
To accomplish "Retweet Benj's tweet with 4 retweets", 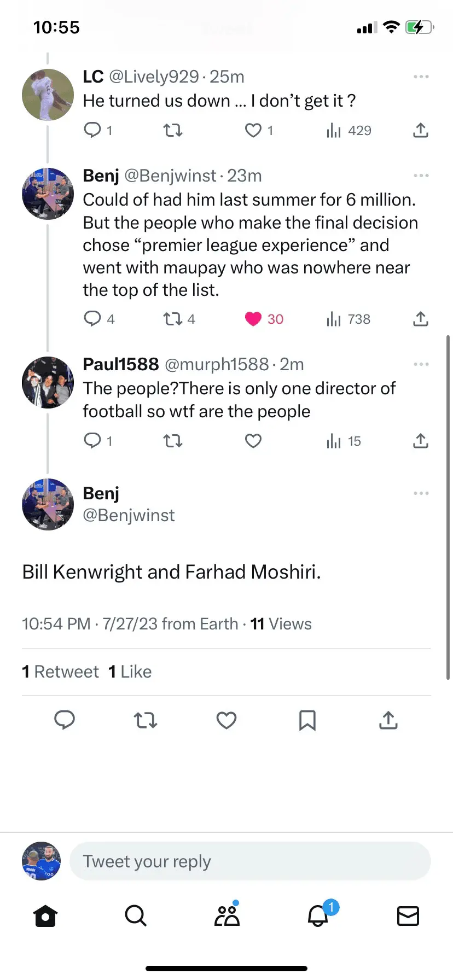I will (173, 319).
